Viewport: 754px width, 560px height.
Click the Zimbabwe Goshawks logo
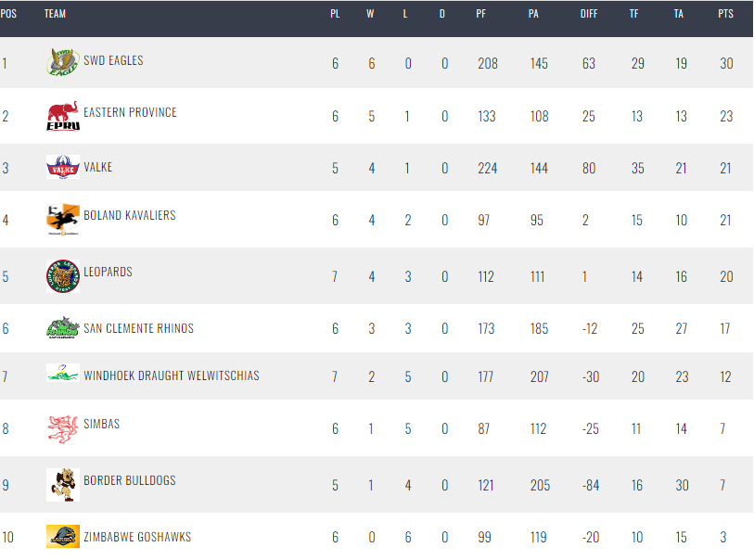click(63, 537)
